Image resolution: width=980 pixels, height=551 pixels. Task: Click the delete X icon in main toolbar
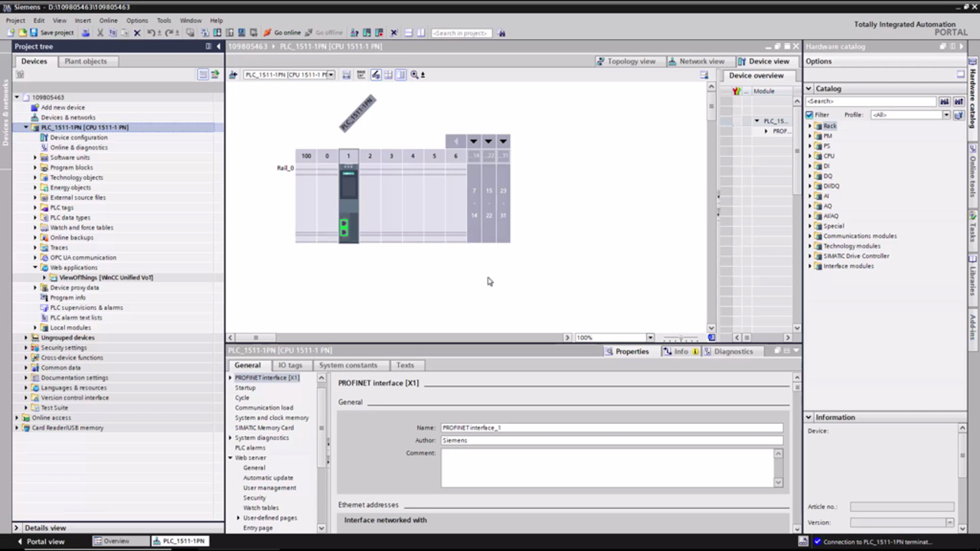pyautogui.click(x=137, y=33)
